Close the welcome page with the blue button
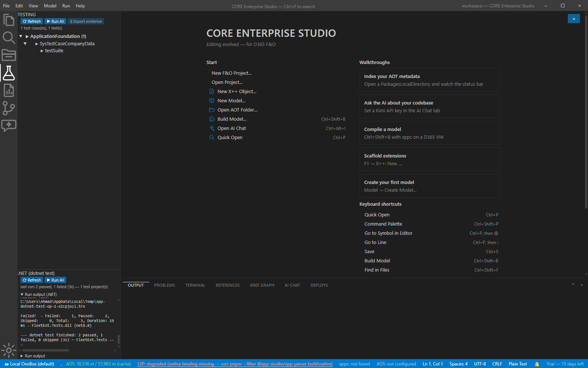Screen dimensions: 588x368 [x=574, y=19]
